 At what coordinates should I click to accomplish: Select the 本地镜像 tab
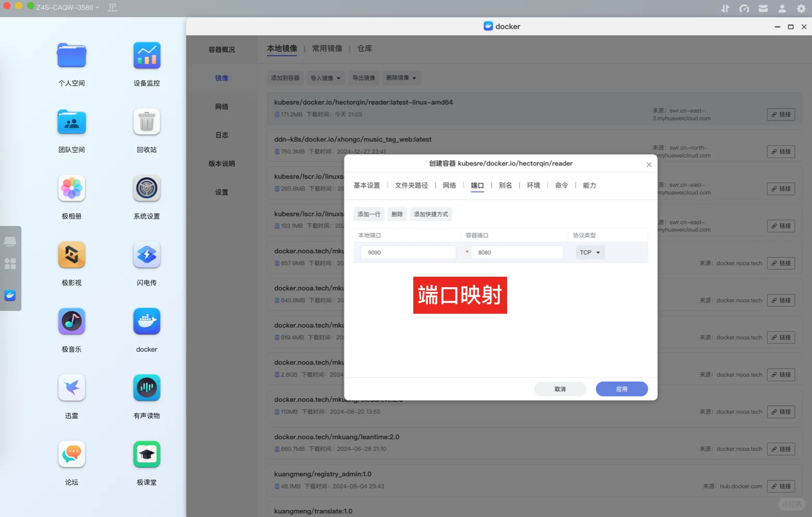(x=282, y=48)
